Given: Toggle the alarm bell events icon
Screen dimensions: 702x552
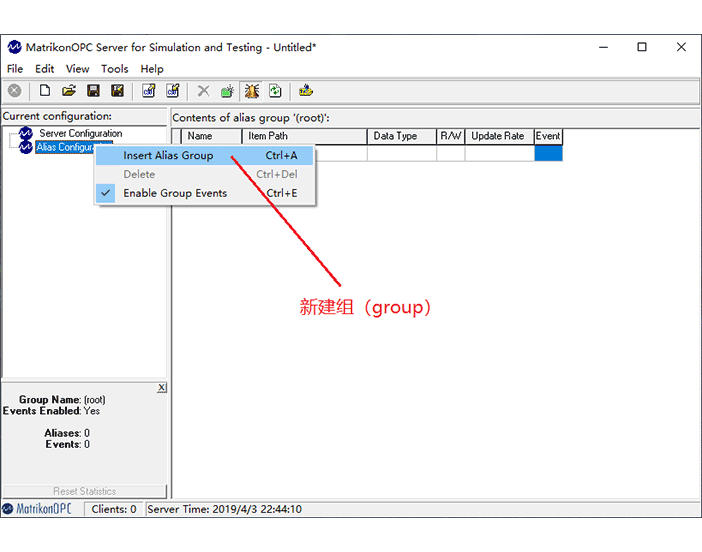Looking at the screenshot, I should pyautogui.click(x=252, y=91).
